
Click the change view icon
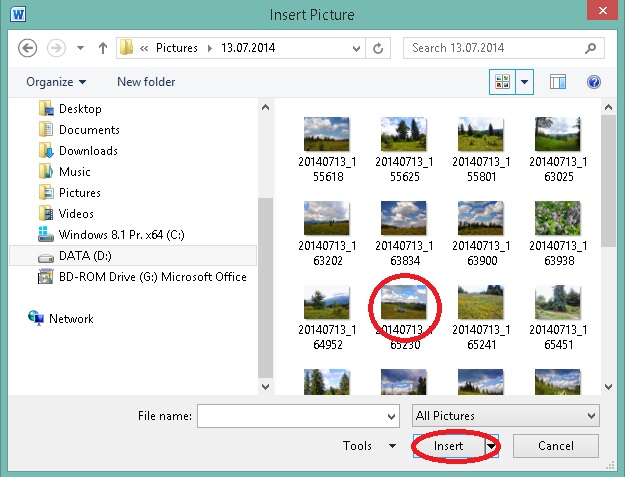click(503, 82)
